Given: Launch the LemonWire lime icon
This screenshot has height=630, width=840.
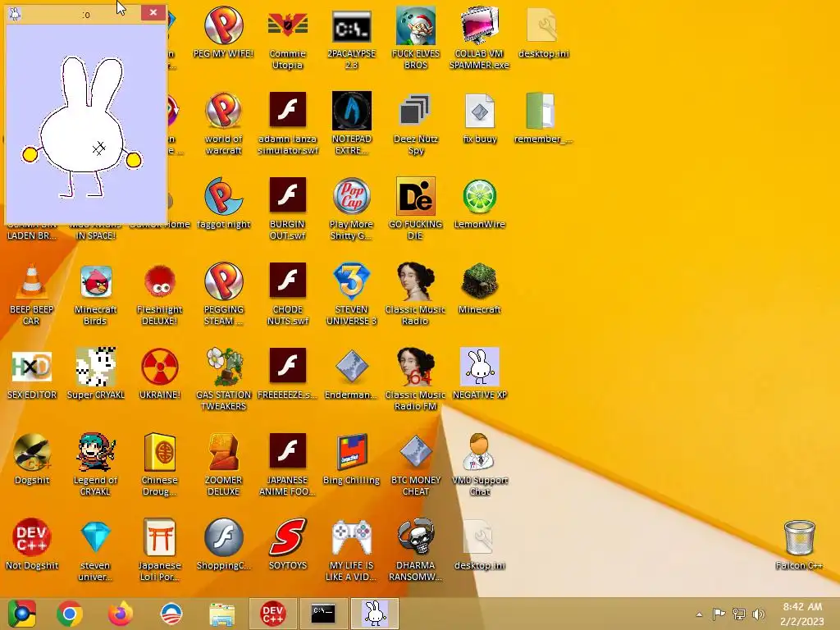Looking at the screenshot, I should point(479,196).
